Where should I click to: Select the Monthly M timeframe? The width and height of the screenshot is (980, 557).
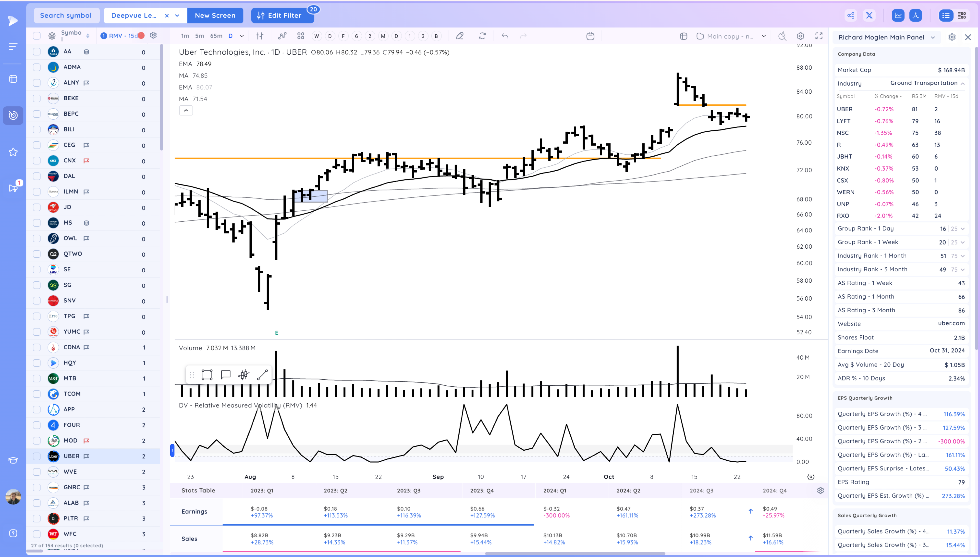[383, 36]
